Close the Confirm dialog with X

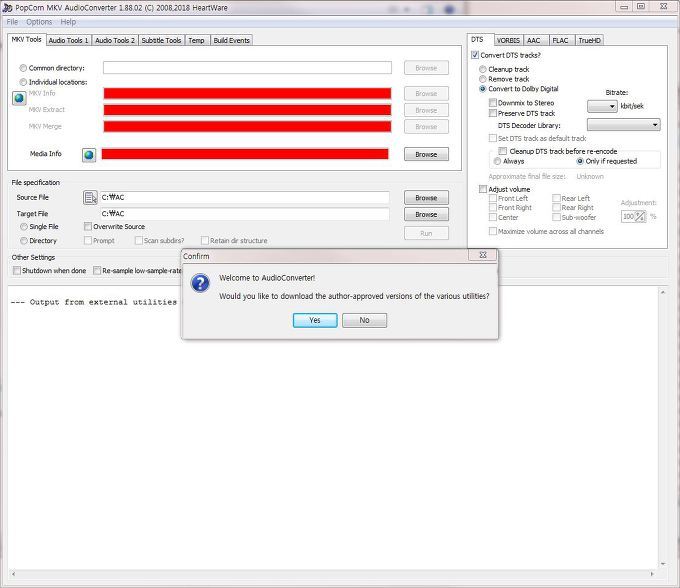(x=483, y=255)
